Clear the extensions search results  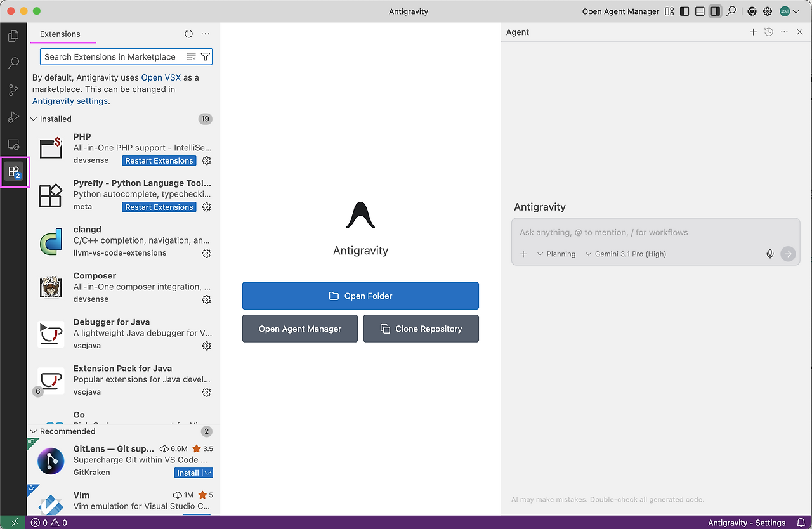(191, 57)
